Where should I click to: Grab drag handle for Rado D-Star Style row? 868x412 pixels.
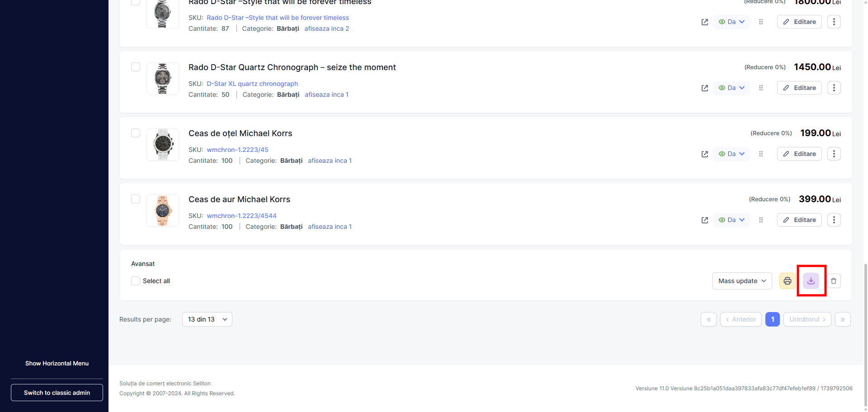coord(761,22)
